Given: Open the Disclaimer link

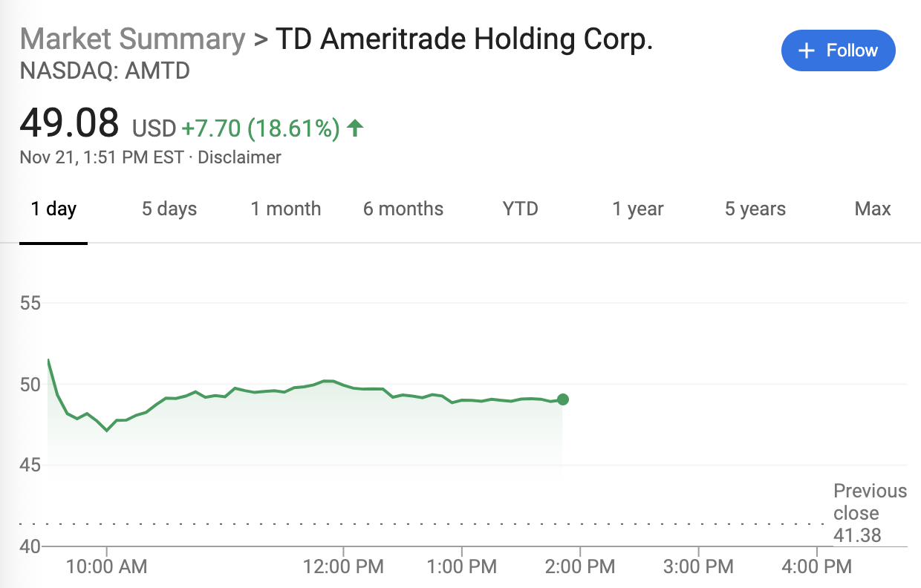Looking at the screenshot, I should click(239, 157).
